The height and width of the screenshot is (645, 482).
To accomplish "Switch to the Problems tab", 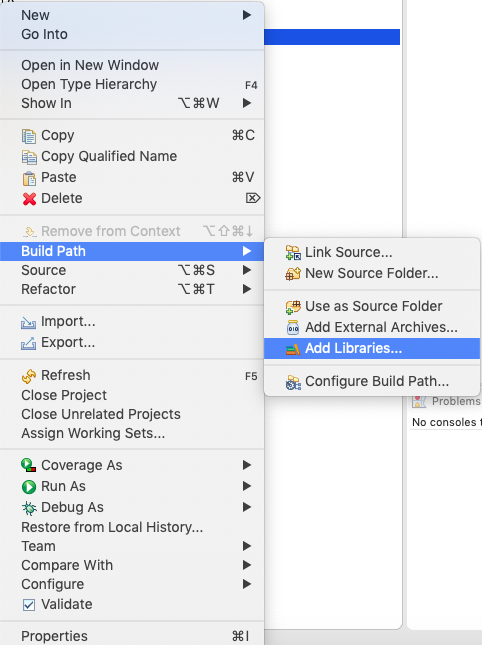I will [x=446, y=401].
